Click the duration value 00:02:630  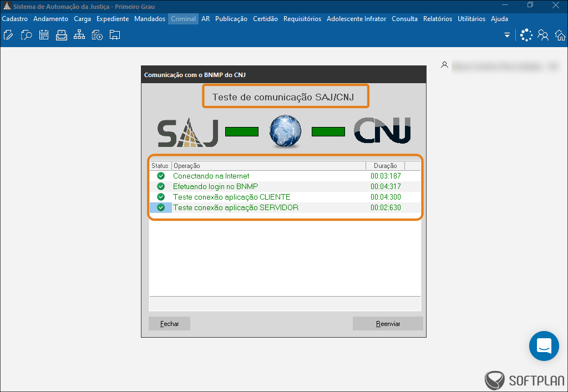pos(386,207)
